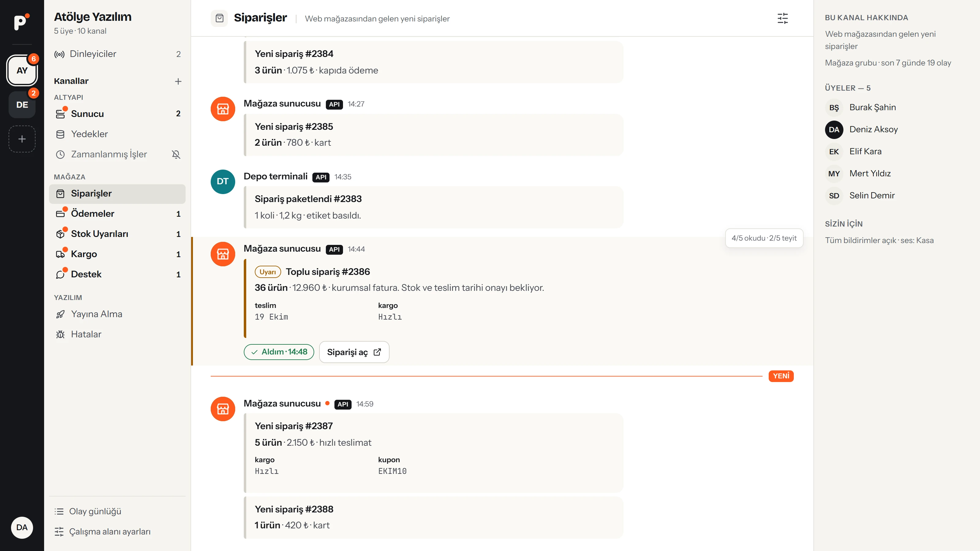Image resolution: width=980 pixels, height=551 pixels.
Task: Open the Hatalar channel
Action: click(x=117, y=334)
